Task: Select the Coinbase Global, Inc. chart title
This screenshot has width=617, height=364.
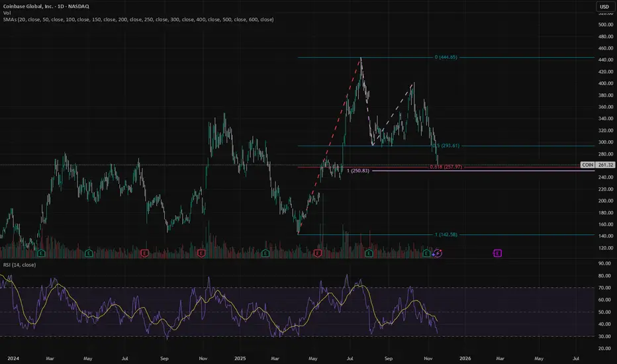Action: pos(46,7)
